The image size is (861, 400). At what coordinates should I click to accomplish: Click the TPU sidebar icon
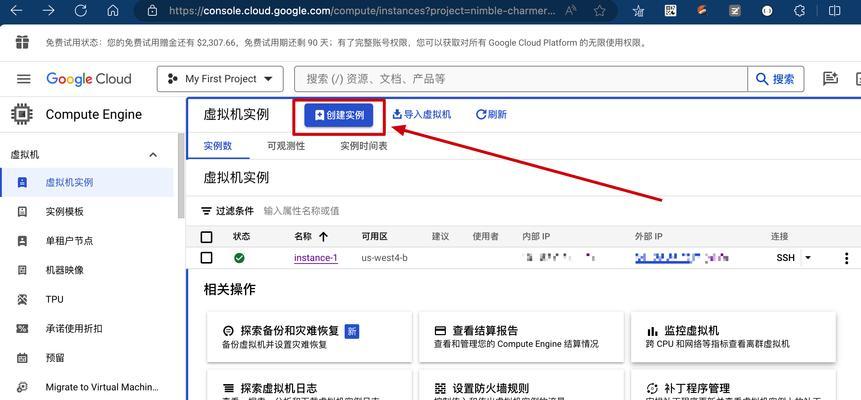22,299
